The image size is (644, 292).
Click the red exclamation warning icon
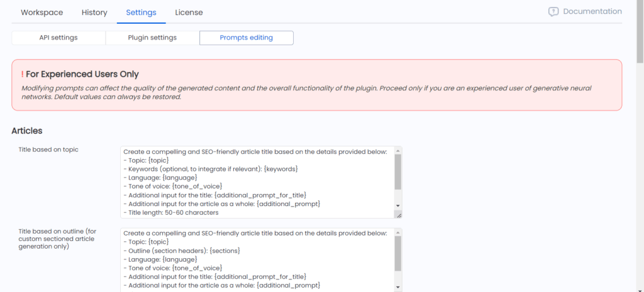(22, 74)
